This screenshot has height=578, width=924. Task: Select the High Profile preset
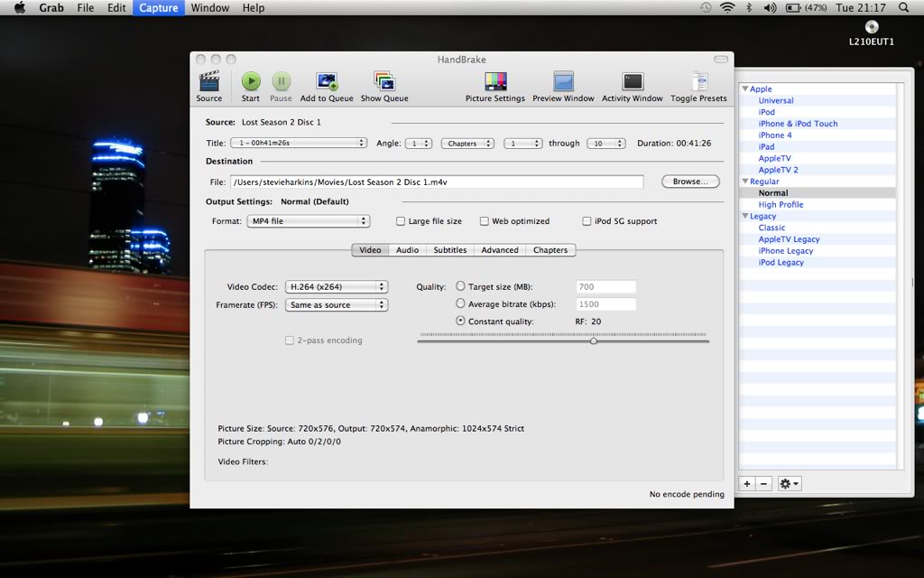point(781,205)
